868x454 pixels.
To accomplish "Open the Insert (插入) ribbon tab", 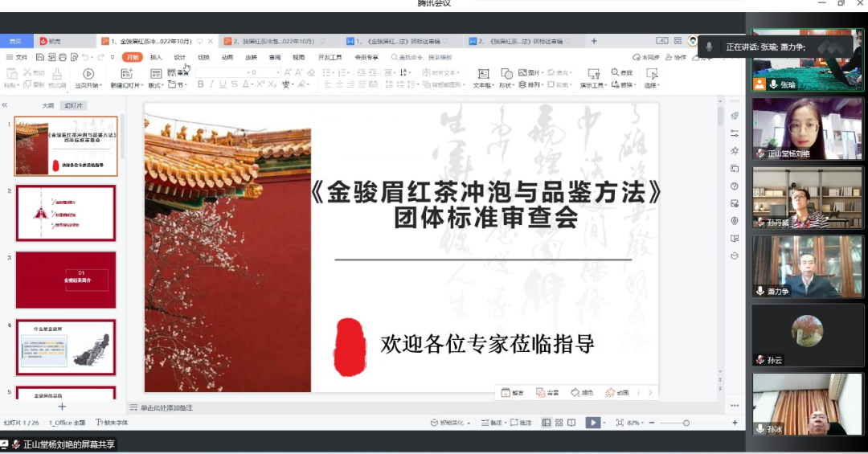I will click(x=156, y=57).
